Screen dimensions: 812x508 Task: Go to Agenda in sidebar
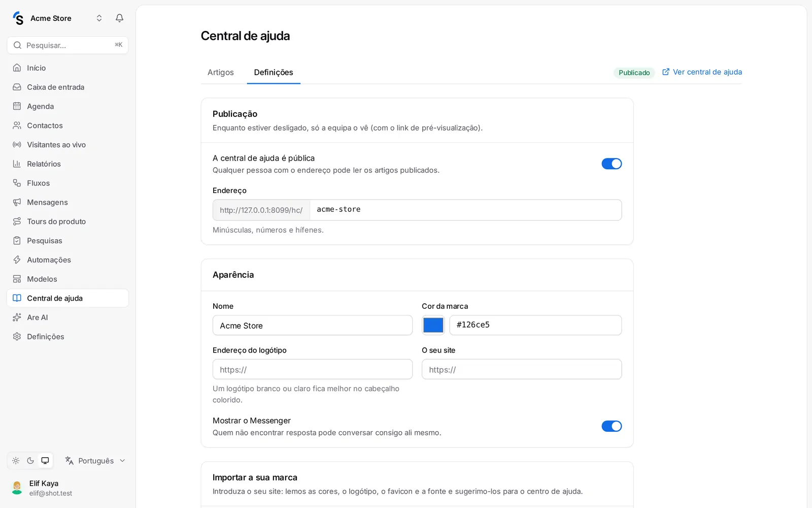(x=67, y=106)
